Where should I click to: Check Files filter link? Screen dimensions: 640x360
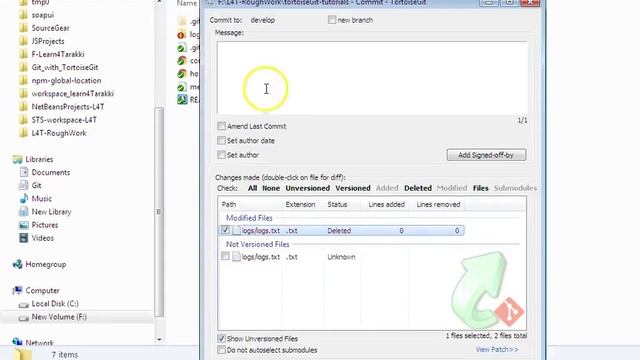[480, 188]
